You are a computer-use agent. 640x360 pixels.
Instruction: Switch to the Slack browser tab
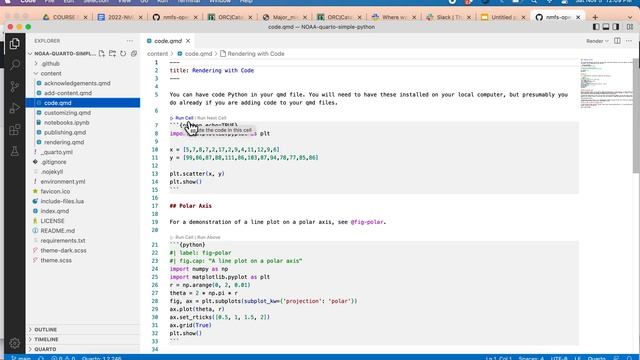[x=448, y=17]
